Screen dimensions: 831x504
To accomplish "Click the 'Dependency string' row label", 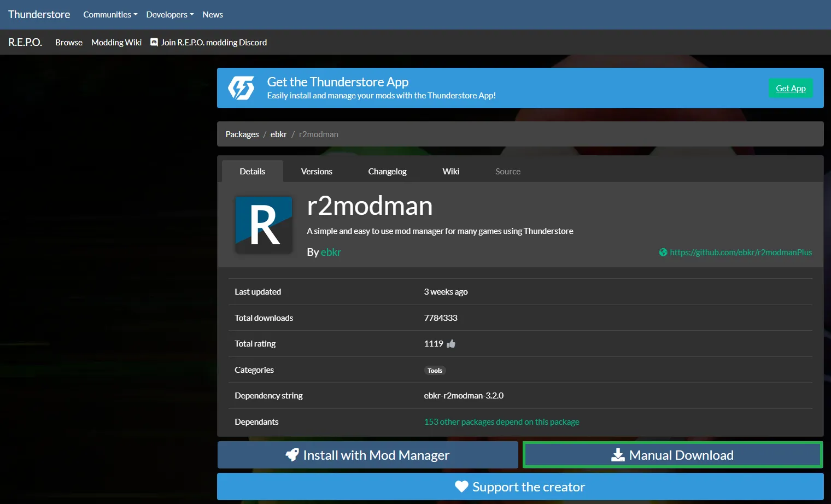I will [268, 396].
